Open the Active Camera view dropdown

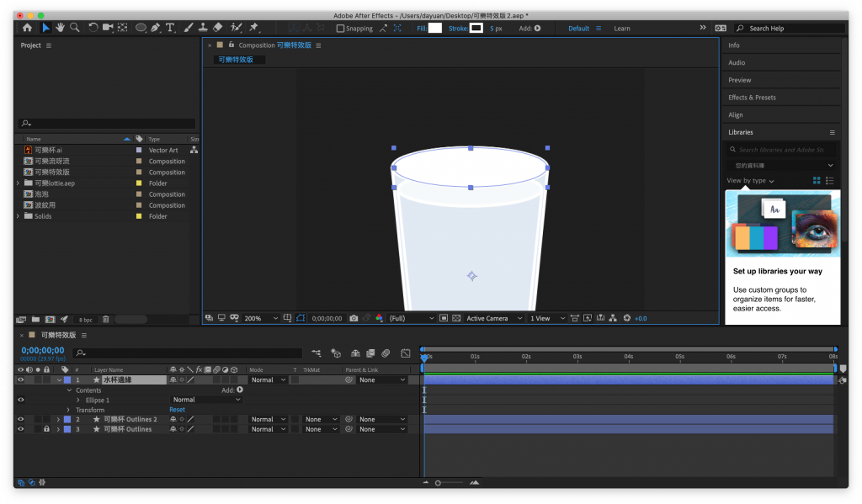click(494, 319)
